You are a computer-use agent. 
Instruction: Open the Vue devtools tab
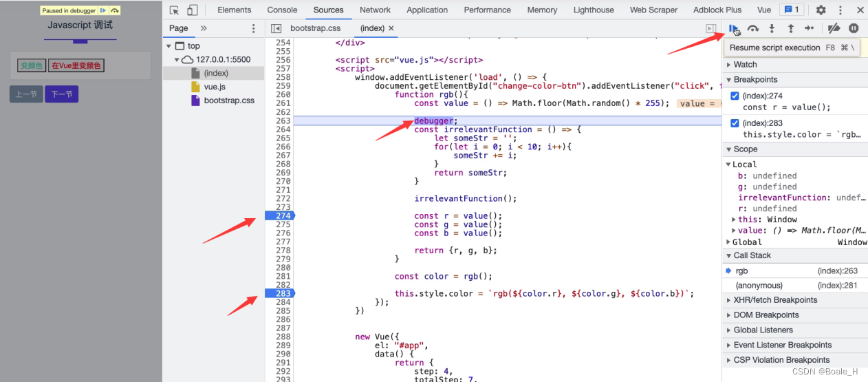764,10
